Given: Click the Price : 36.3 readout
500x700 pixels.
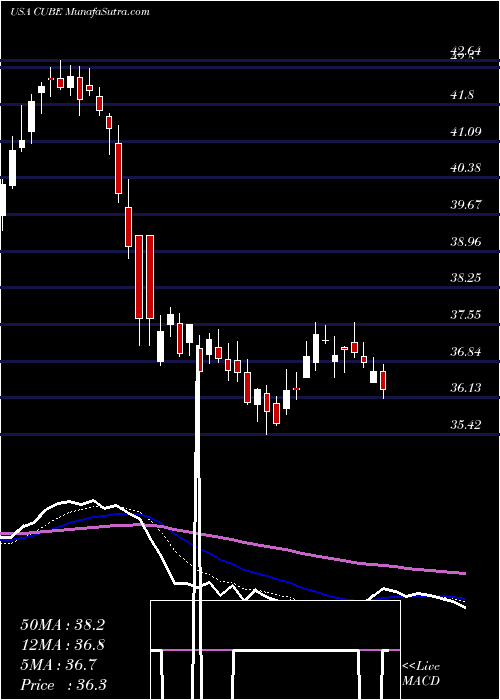Looking at the screenshot, I should coord(64,685).
